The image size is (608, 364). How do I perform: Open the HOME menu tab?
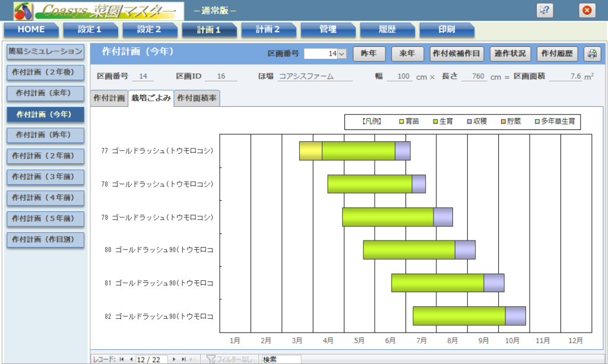(x=31, y=30)
